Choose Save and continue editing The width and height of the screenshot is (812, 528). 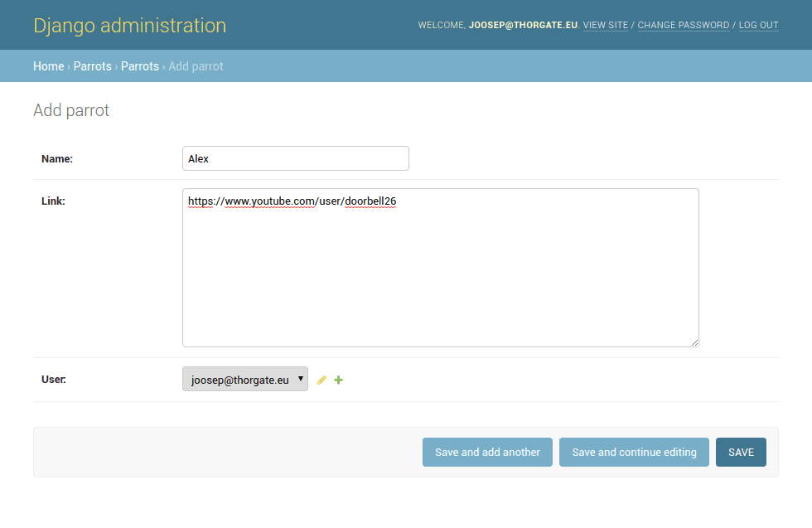click(x=634, y=452)
